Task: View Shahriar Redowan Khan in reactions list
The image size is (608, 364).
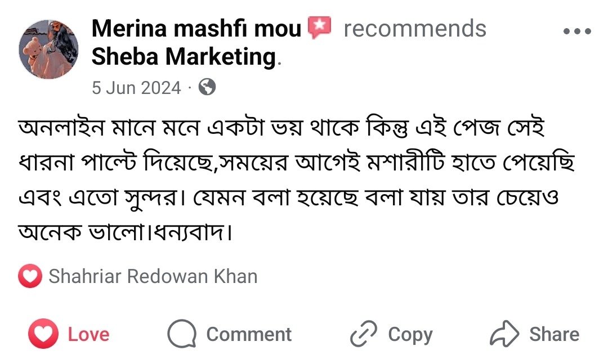Action: (153, 276)
